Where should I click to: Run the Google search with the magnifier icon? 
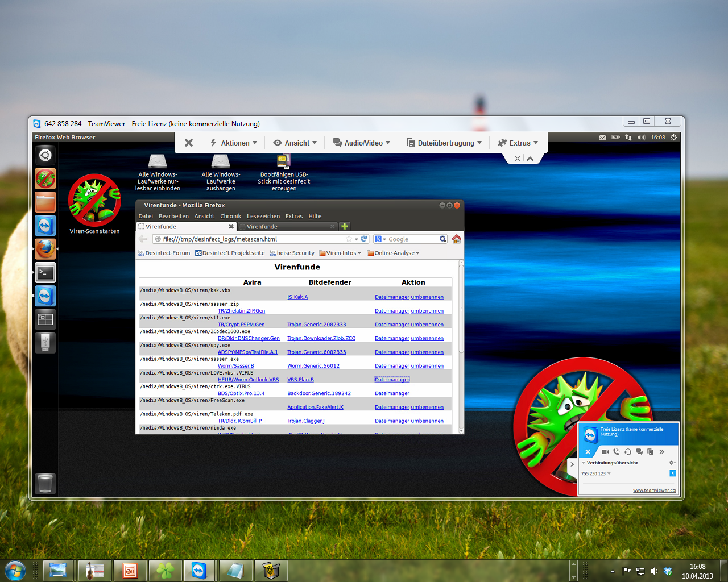442,239
